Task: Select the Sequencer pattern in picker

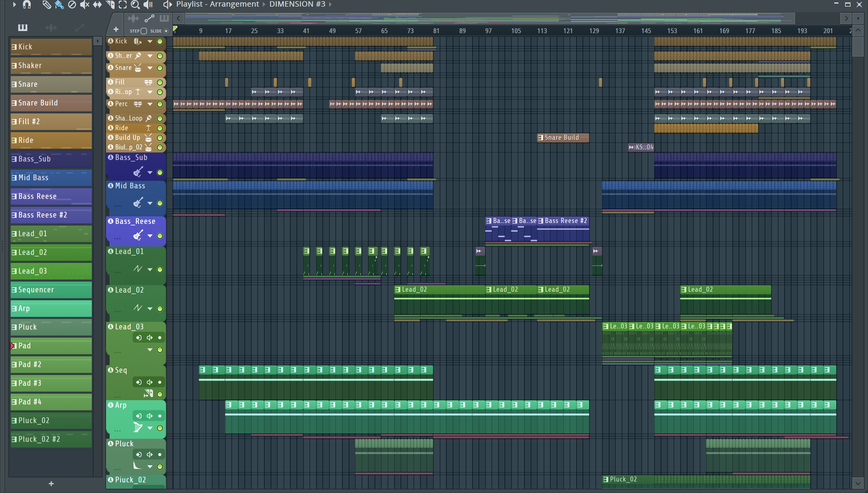Action: click(51, 290)
